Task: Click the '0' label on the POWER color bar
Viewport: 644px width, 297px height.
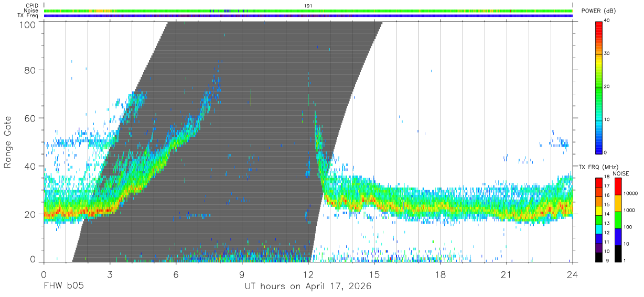Action: coord(606,152)
